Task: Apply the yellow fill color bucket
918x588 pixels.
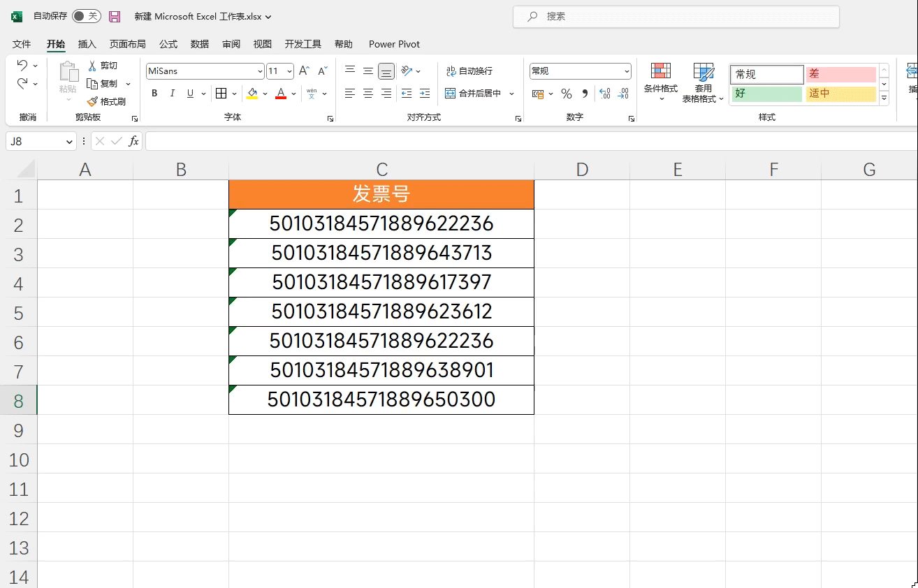Action: pyautogui.click(x=252, y=93)
